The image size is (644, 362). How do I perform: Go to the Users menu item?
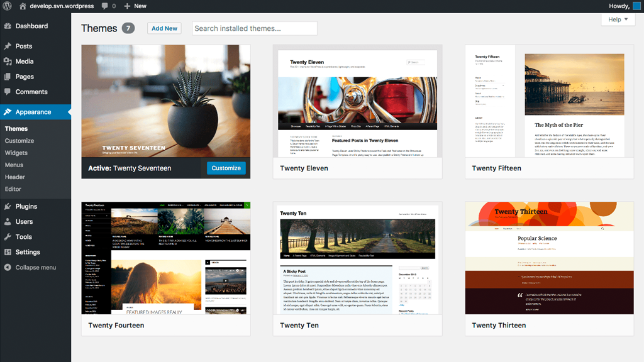click(x=24, y=222)
